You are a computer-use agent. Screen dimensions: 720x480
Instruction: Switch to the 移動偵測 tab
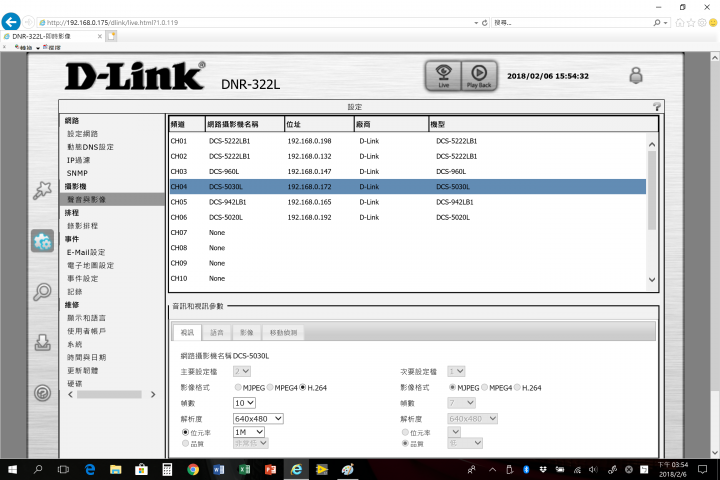click(283, 332)
